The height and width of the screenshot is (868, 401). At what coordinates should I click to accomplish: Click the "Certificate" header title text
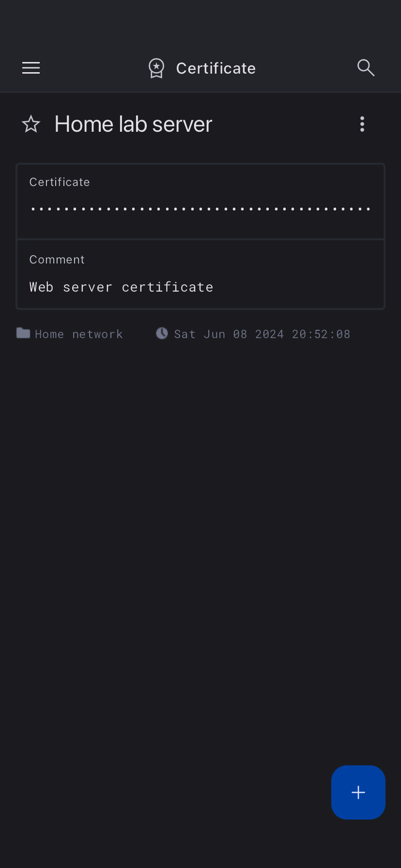(x=216, y=68)
